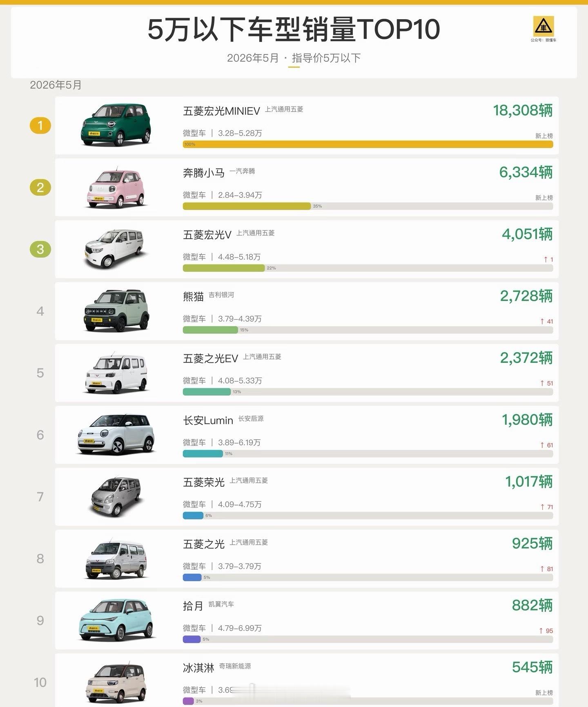588x707 pixels.
Task: Click the 18,308辆 sales figure
Action: (523, 110)
